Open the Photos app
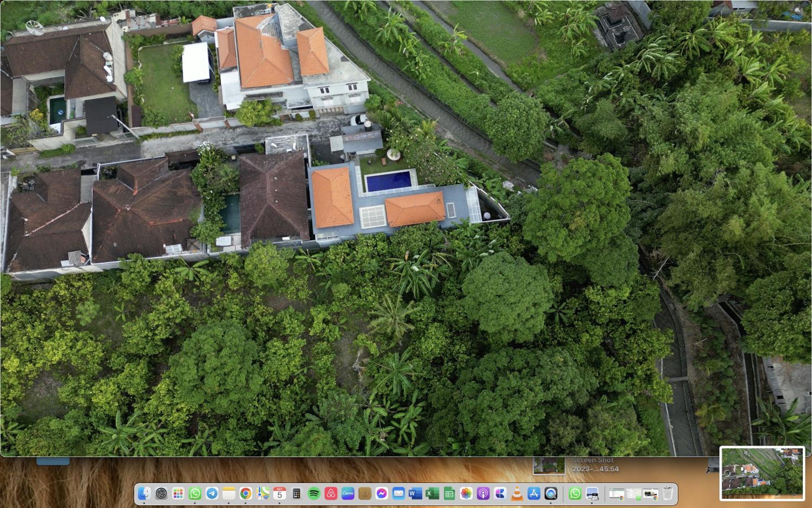This screenshot has width=812, height=508. click(466, 494)
